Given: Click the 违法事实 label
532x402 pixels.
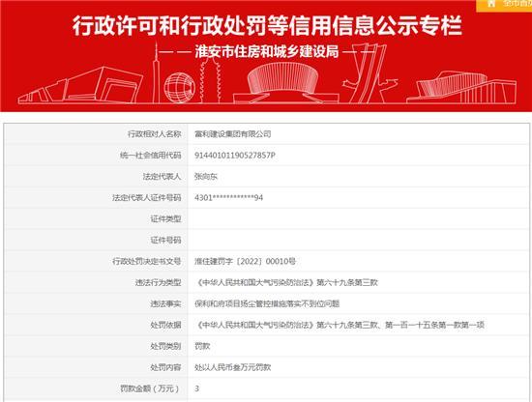Looking at the screenshot, I should [x=166, y=303].
